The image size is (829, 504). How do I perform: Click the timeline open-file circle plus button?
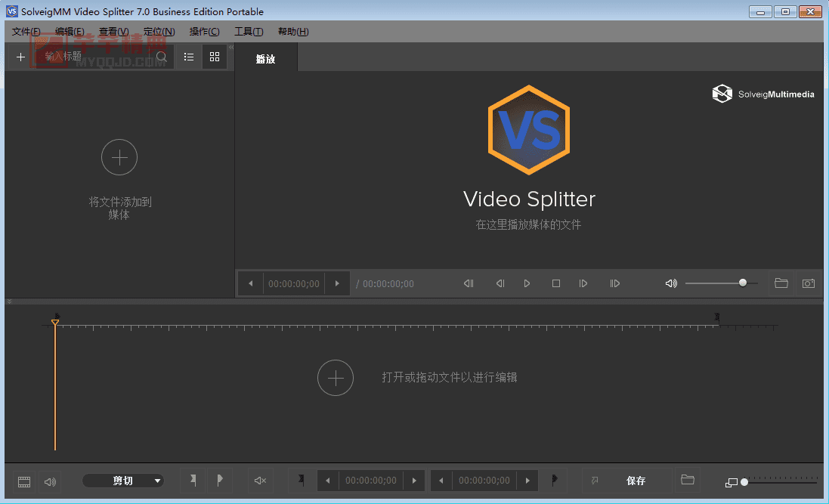(336, 378)
